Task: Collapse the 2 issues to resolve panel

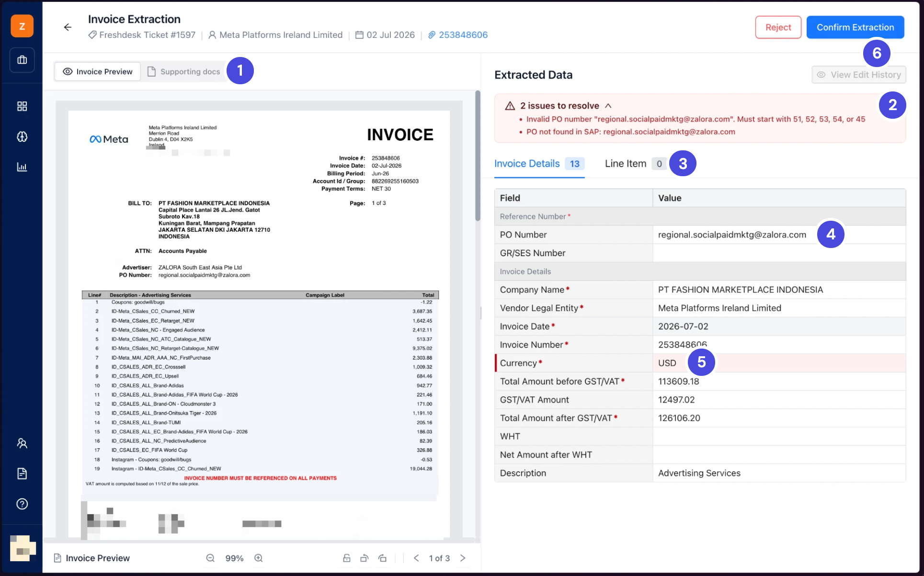Action: [608, 105]
